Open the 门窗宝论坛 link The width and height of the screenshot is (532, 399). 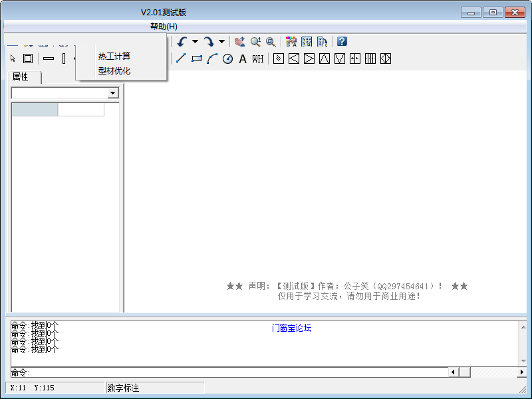coord(292,328)
